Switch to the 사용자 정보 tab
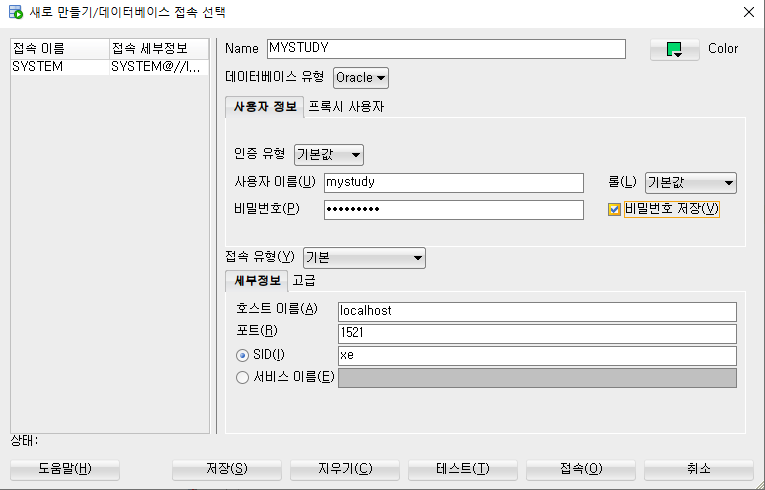The width and height of the screenshot is (765, 490). 264,107
